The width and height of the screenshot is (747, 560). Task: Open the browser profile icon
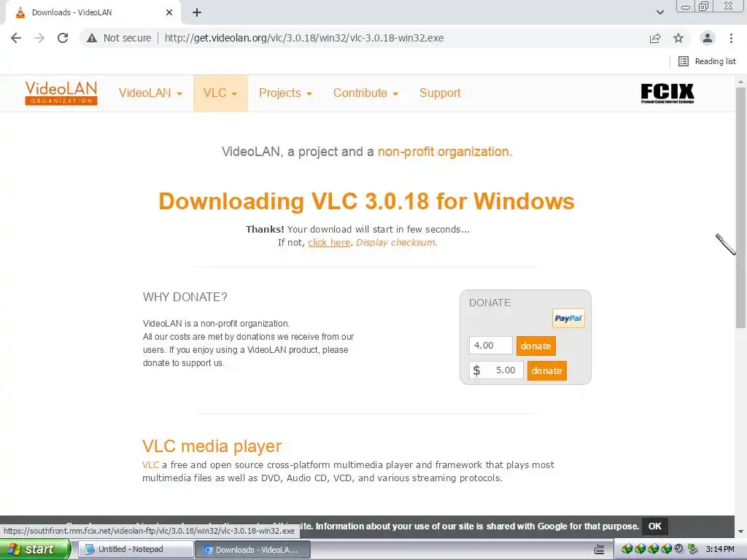click(x=708, y=38)
